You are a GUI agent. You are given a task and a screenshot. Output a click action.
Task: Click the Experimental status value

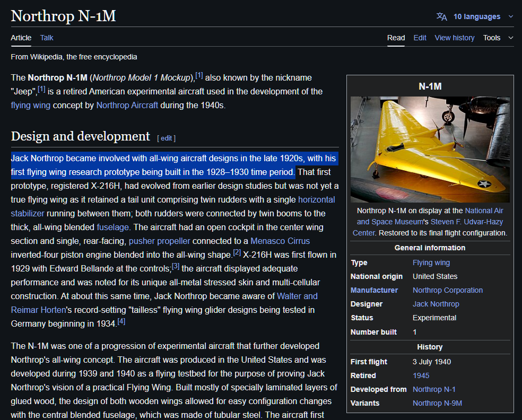click(x=434, y=318)
